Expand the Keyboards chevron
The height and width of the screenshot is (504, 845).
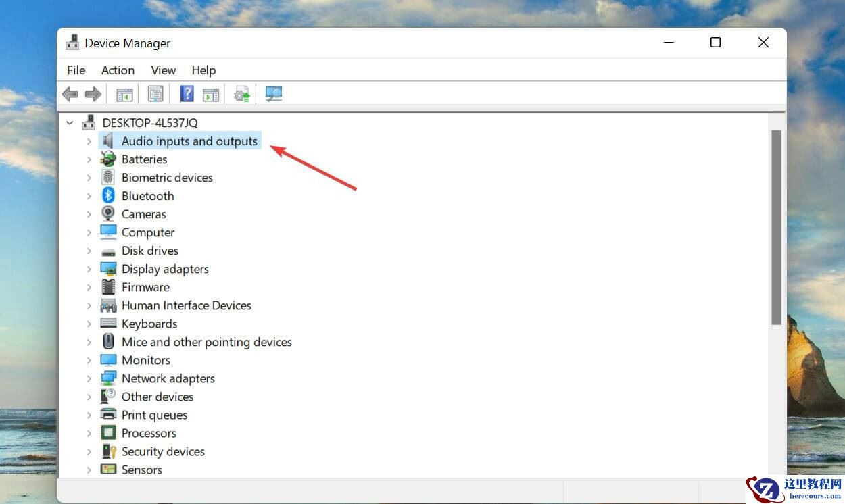point(89,324)
